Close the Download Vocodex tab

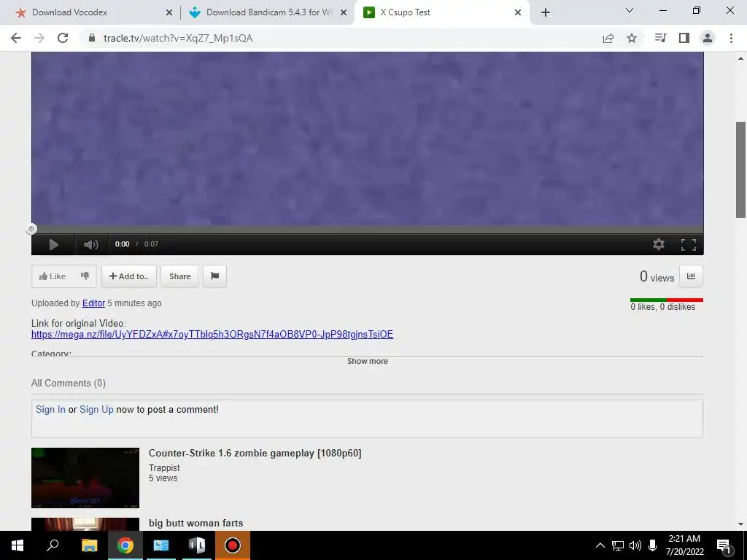[x=169, y=13]
